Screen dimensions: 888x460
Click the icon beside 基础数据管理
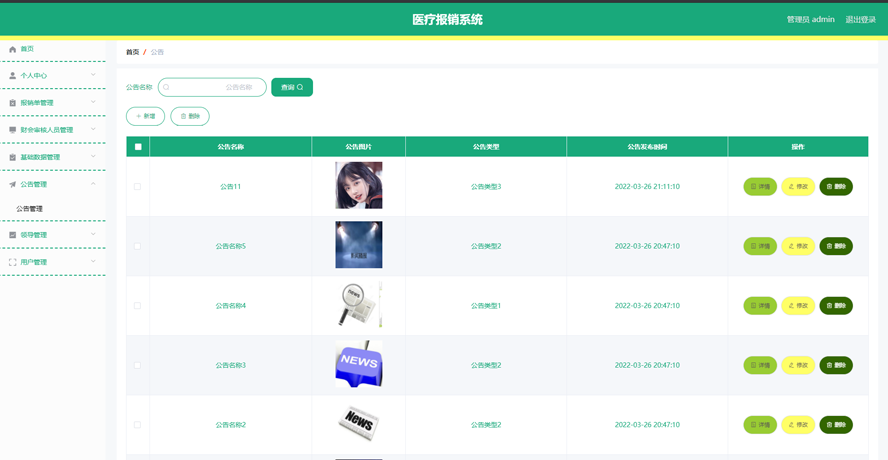12,157
